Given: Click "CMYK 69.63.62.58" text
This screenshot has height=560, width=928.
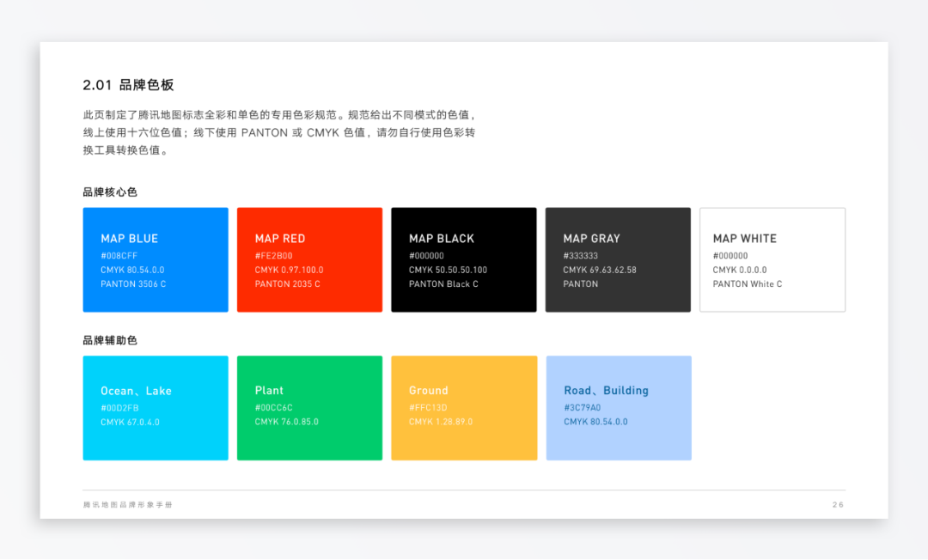Looking at the screenshot, I should [x=600, y=271].
